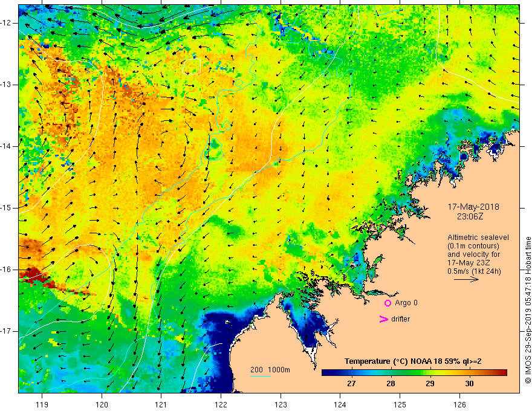Click the longitude axis label 125
This screenshot has height=411, width=532.
(x=400, y=404)
